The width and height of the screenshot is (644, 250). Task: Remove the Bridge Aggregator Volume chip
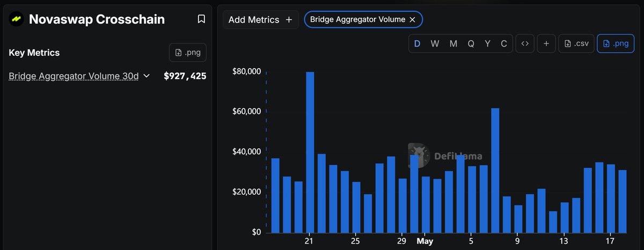(412, 19)
